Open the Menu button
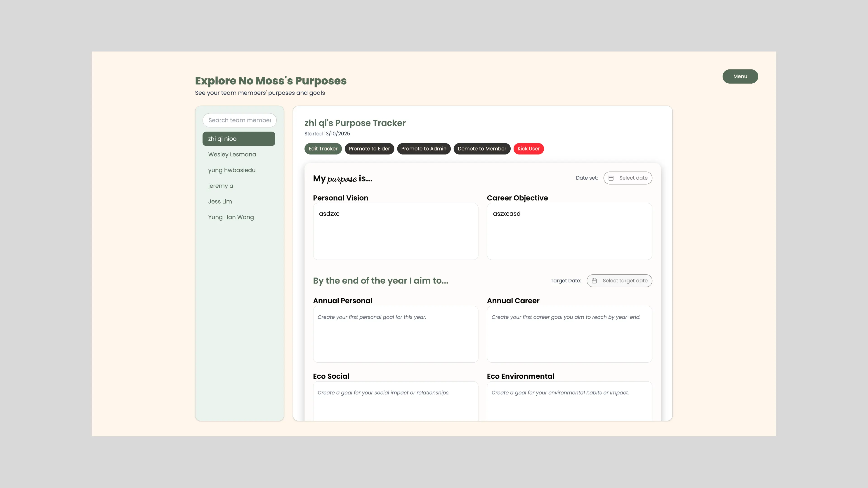This screenshot has width=868, height=488. coord(740,76)
